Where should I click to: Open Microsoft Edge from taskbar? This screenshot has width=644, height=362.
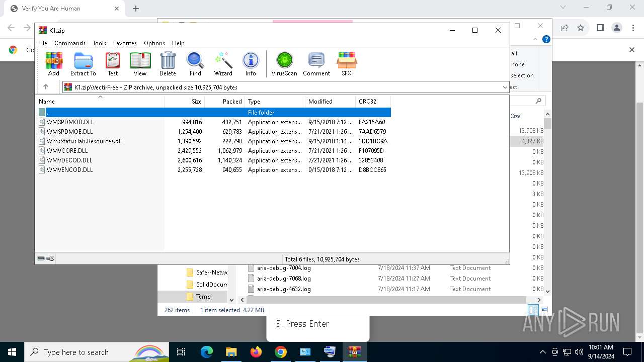[207, 352]
